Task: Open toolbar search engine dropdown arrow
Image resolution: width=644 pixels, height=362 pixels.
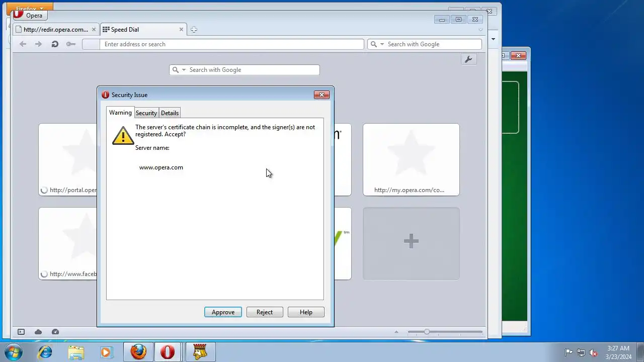Action: [x=382, y=44]
